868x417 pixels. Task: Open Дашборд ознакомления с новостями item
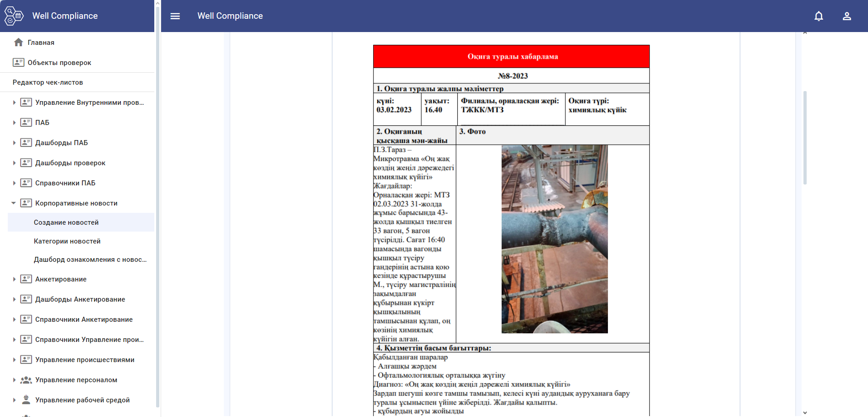(x=90, y=260)
